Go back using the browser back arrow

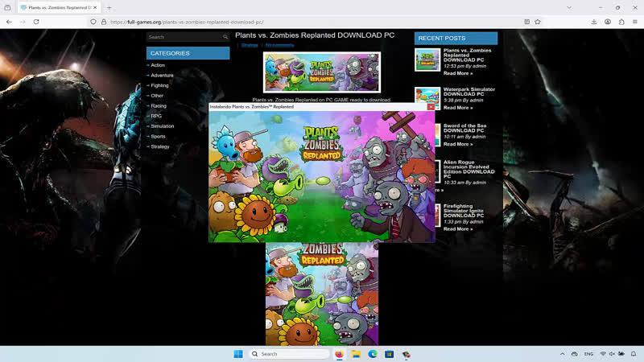point(9,22)
